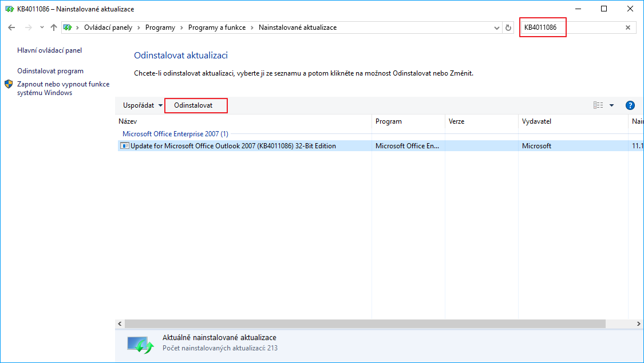Click the address bar Control Panel icon
The height and width of the screenshot is (363, 644).
pyautogui.click(x=68, y=27)
